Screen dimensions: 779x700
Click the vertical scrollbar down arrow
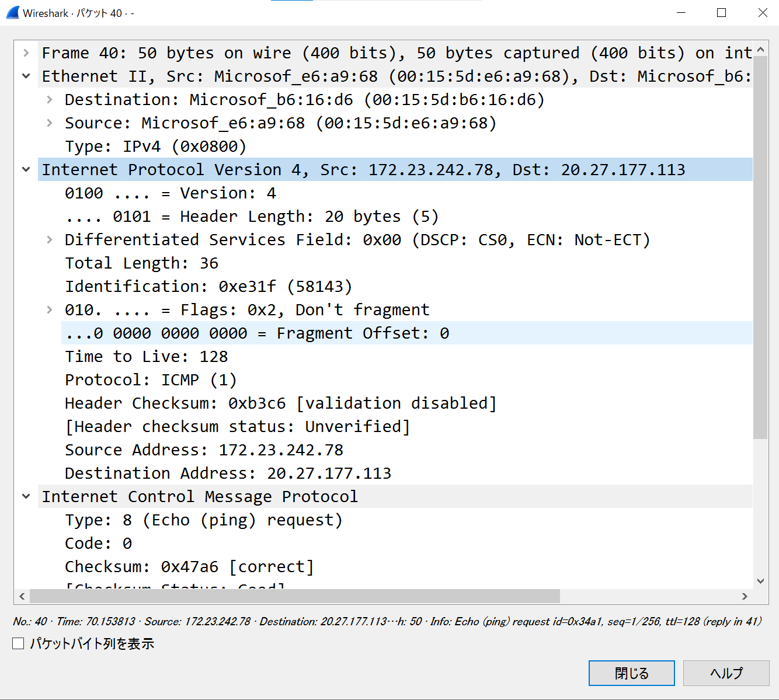pos(760,581)
